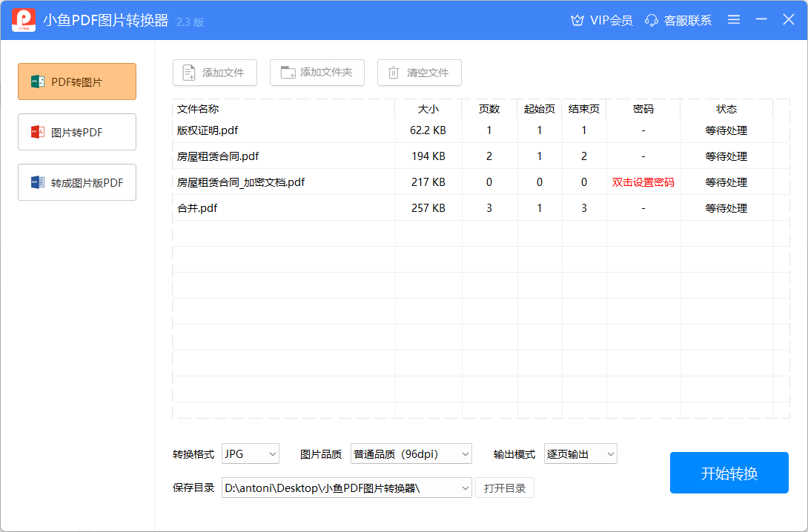The height and width of the screenshot is (532, 808).
Task: Expand the 图片品质 quality dropdown
Action: 411,453
